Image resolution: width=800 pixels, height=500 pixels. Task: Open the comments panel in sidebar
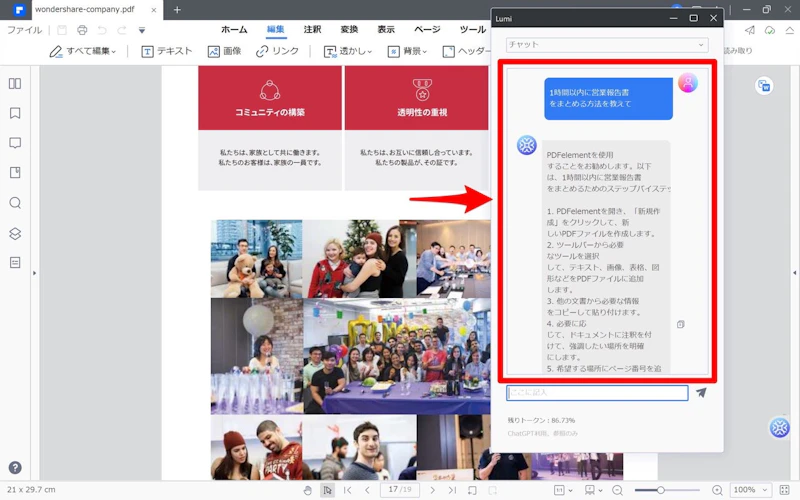point(15,143)
